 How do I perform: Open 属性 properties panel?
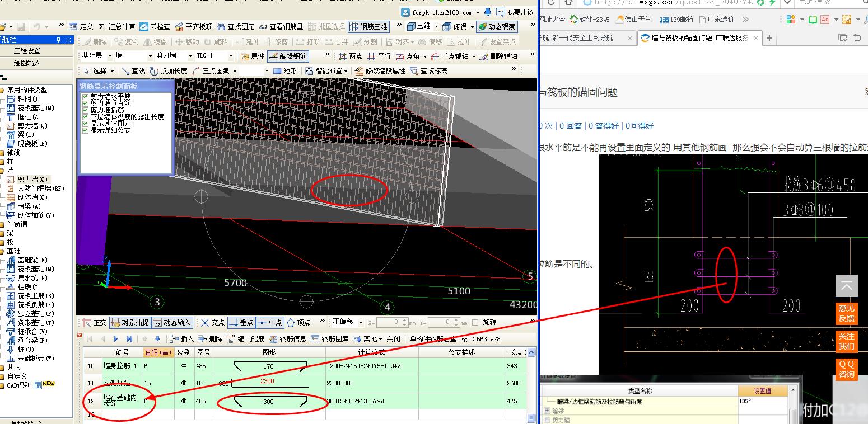[x=252, y=56]
